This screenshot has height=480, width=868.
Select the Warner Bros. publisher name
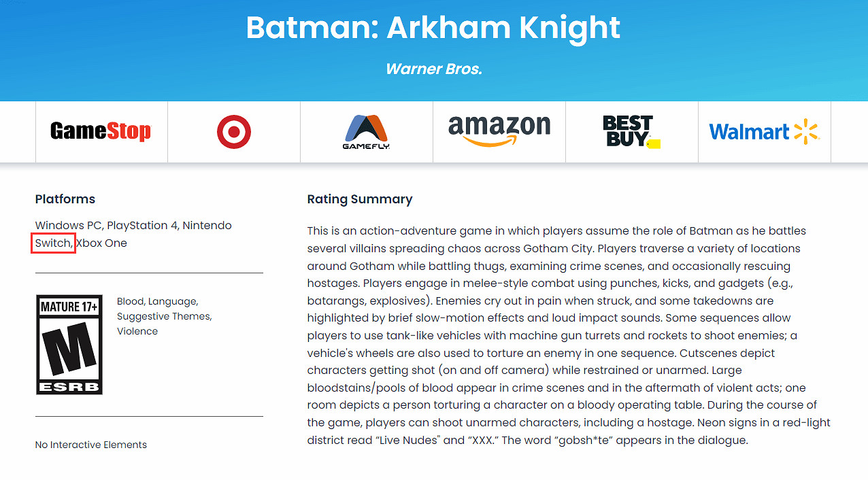[x=433, y=69]
